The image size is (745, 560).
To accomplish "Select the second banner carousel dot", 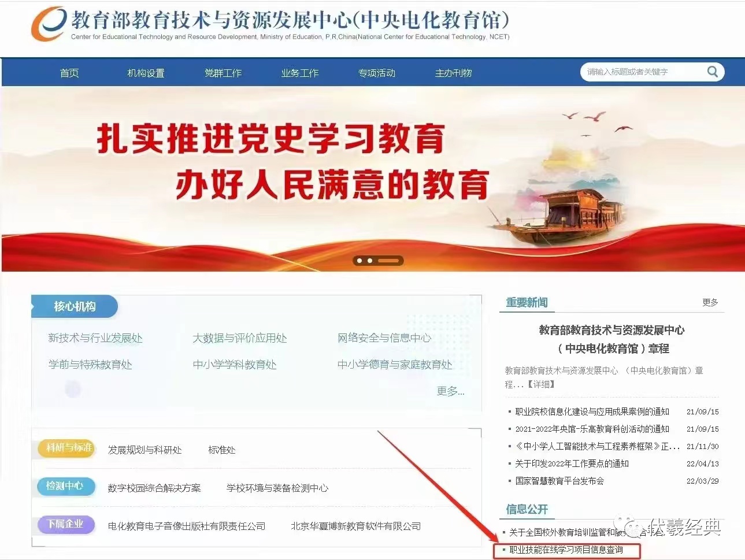I will click(x=370, y=261).
